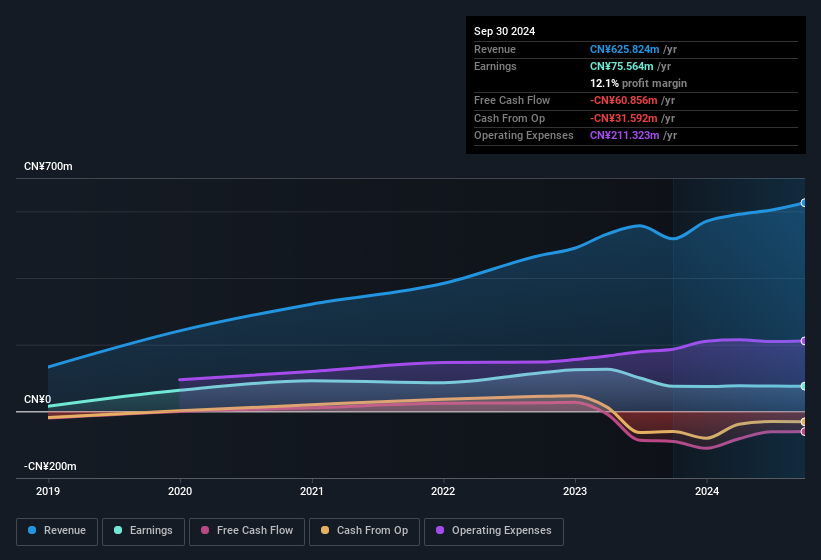
Task: Click the teal dot in Earnings legend
Action: [119, 531]
